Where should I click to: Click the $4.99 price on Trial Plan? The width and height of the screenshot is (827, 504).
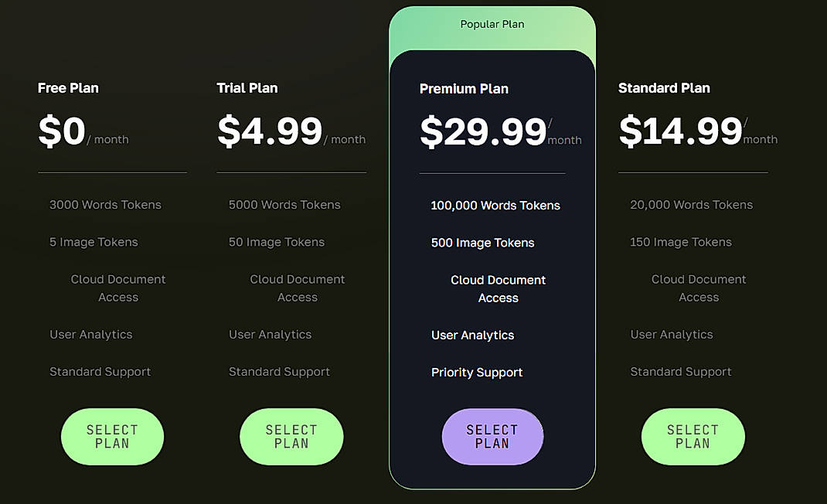269,131
